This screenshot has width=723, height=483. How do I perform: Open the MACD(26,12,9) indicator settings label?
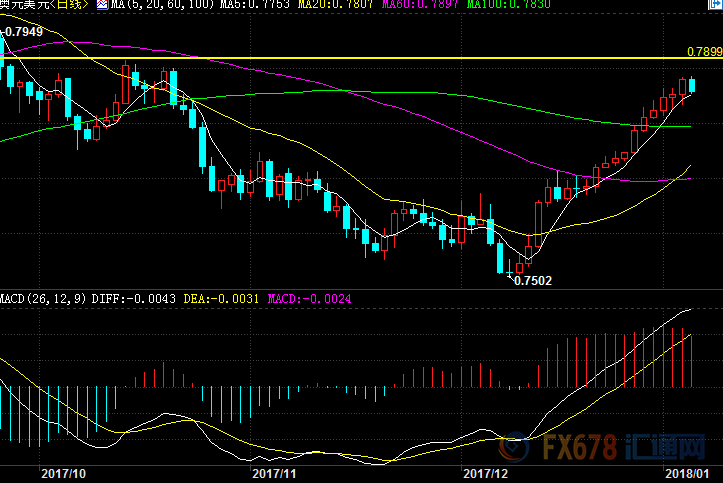42,298
